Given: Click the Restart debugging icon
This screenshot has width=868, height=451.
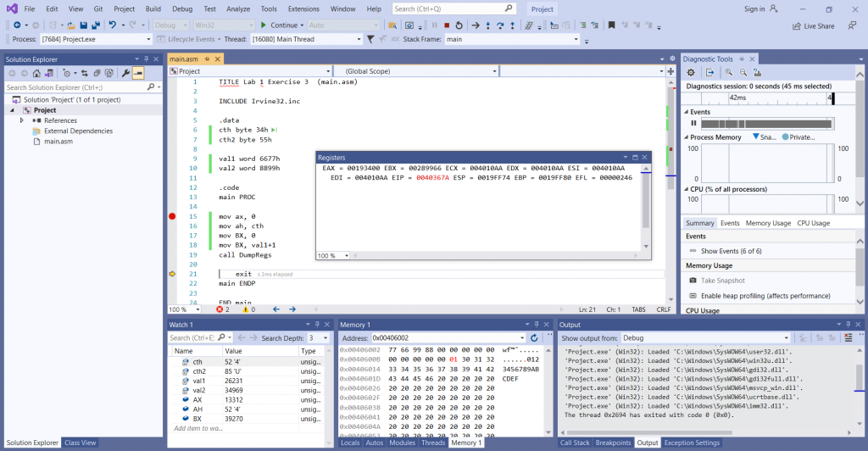Looking at the screenshot, I should 459,25.
